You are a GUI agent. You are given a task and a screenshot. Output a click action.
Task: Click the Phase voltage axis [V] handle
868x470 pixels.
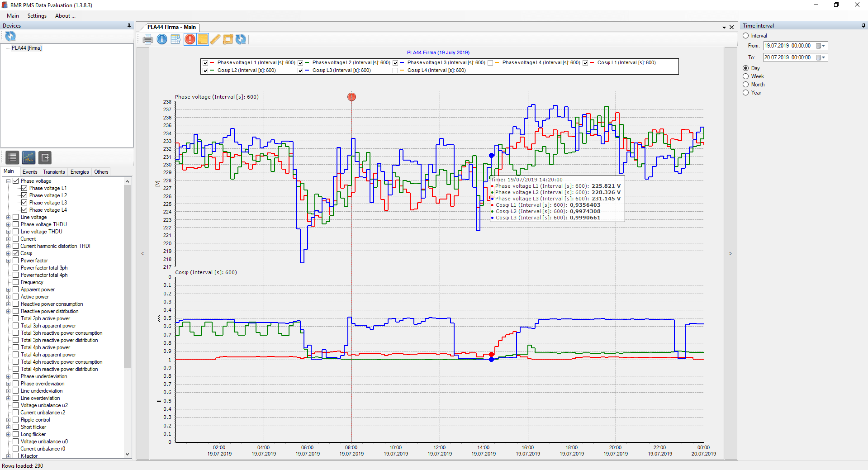157,184
